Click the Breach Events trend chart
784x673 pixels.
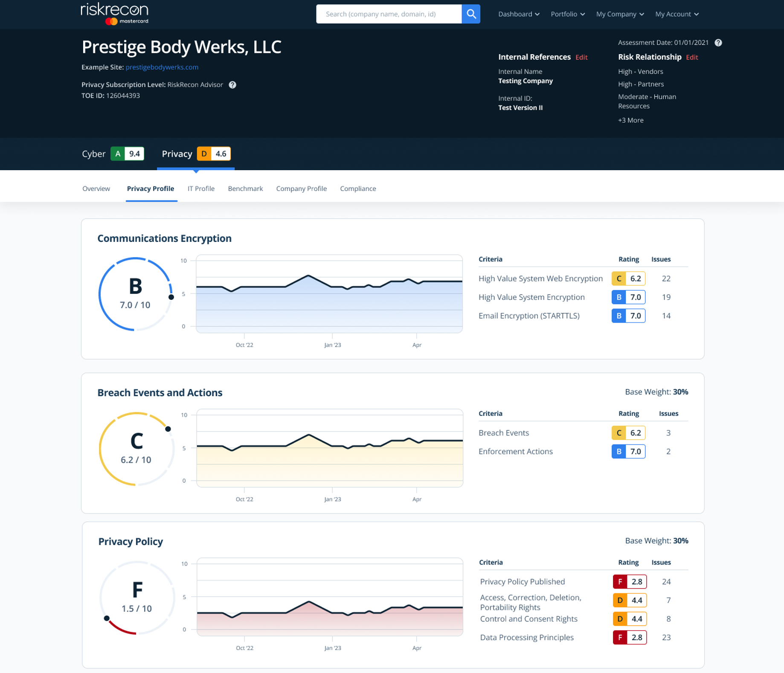tap(330, 448)
